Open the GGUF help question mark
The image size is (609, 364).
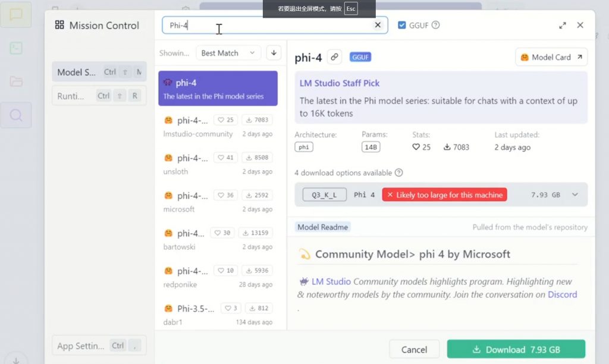436,25
